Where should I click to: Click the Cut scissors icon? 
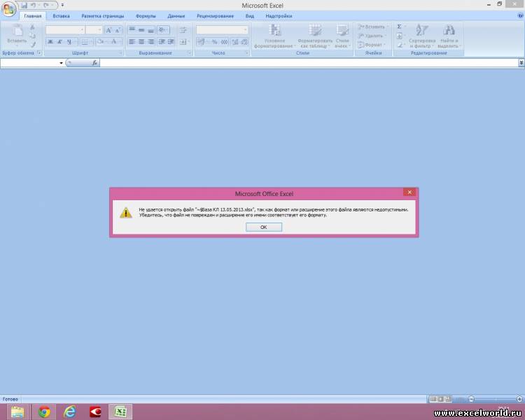click(32, 27)
